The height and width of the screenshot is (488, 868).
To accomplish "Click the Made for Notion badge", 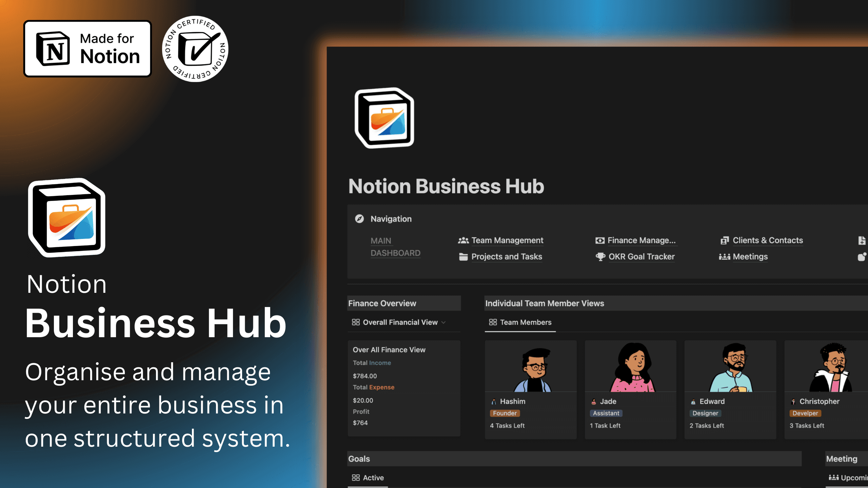I will coord(87,48).
